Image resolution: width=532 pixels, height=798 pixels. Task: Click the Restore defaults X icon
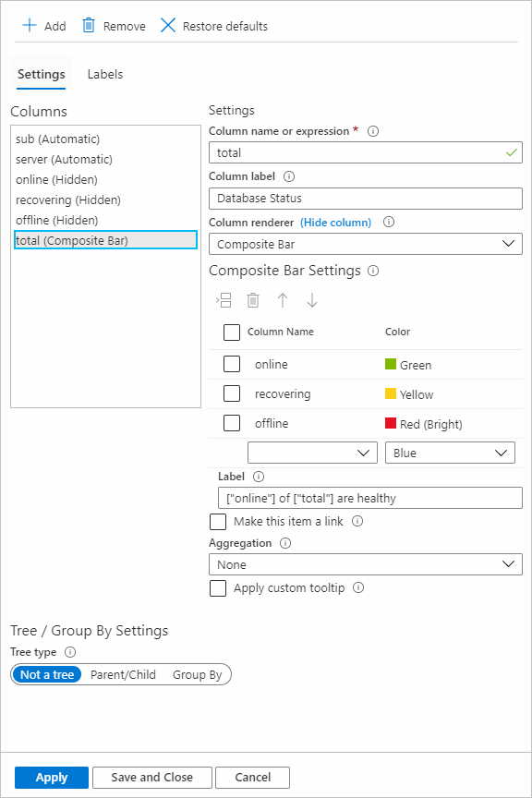pyautogui.click(x=168, y=25)
